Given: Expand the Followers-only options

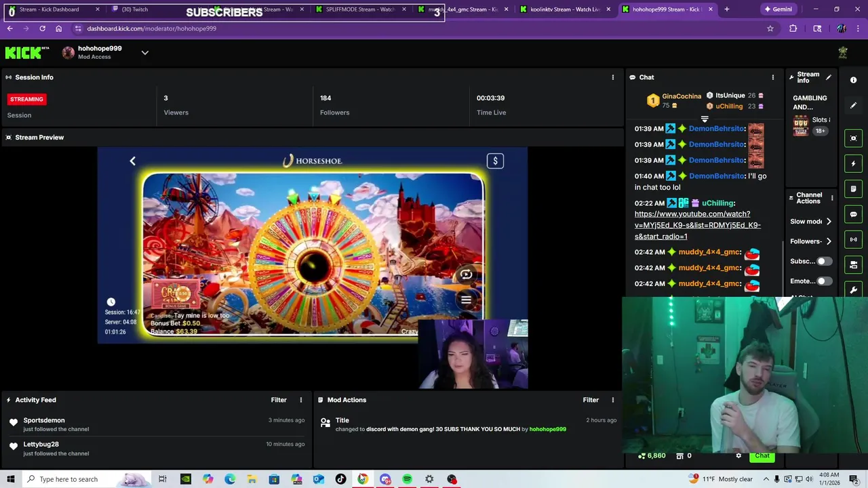Looking at the screenshot, I should (829, 241).
